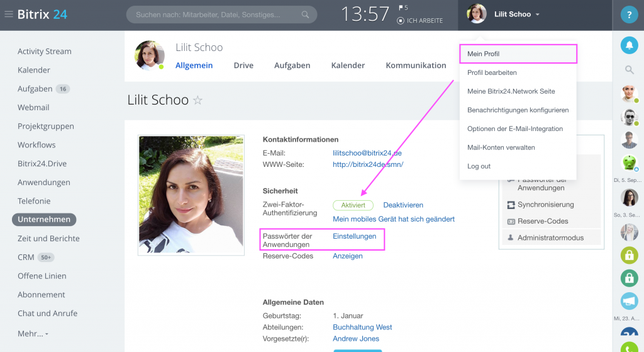Screen dimensions: 644x352
Task: Click the upper green lock icon in right sidebar
Action: pos(629,255)
